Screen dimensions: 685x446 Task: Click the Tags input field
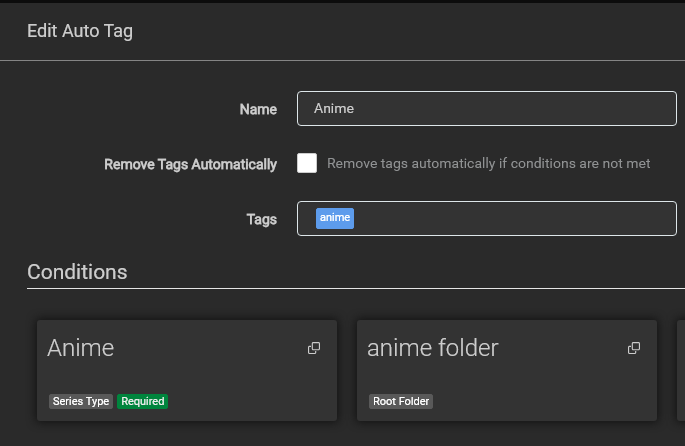[510, 219]
